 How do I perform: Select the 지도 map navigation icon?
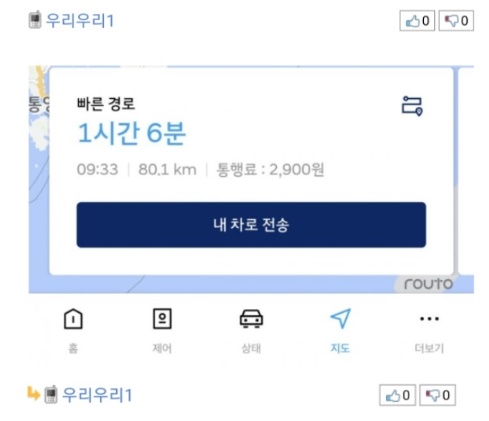340,318
